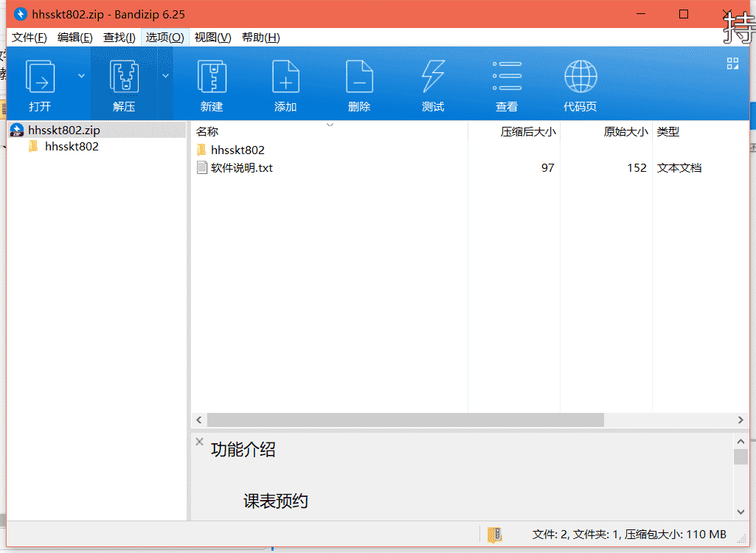The height and width of the screenshot is (553, 756).
Task: Click the 课表预约 text in preview
Action: 276,501
